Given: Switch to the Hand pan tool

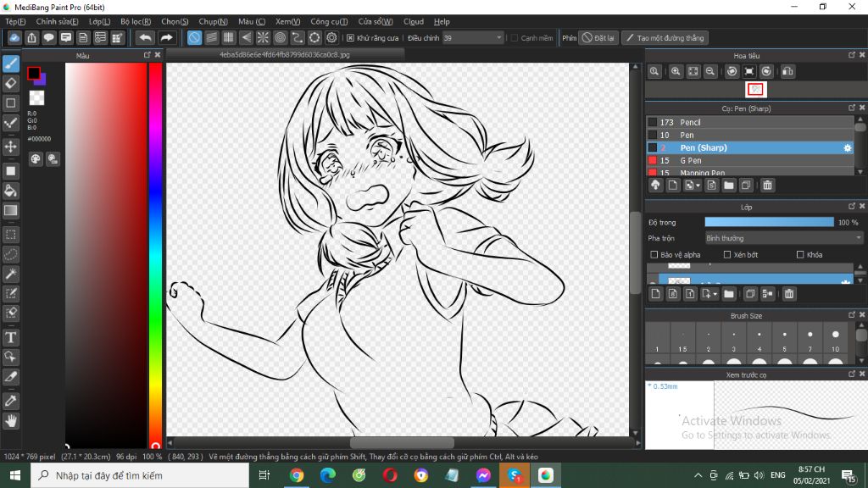Looking at the screenshot, I should click(x=11, y=421).
